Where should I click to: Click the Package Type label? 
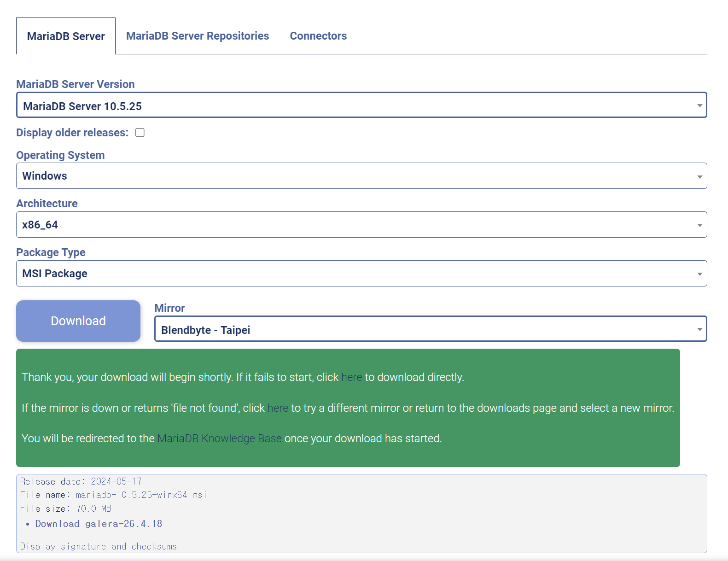click(51, 252)
